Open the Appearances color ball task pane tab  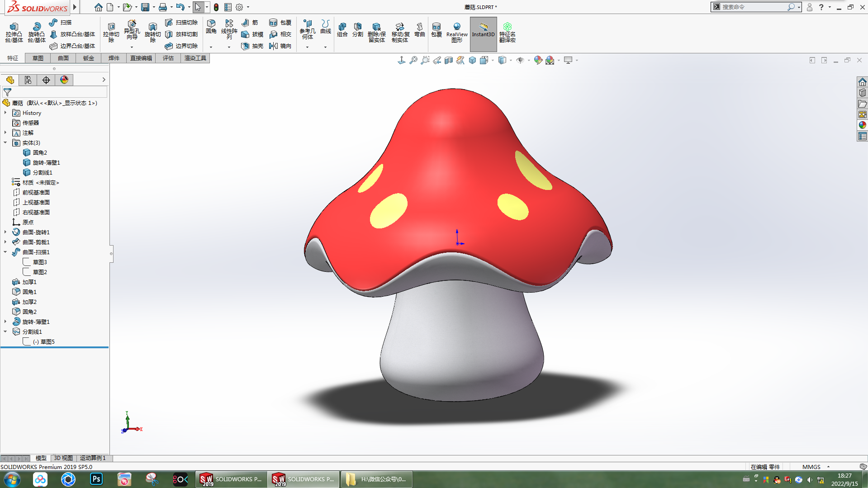click(863, 125)
